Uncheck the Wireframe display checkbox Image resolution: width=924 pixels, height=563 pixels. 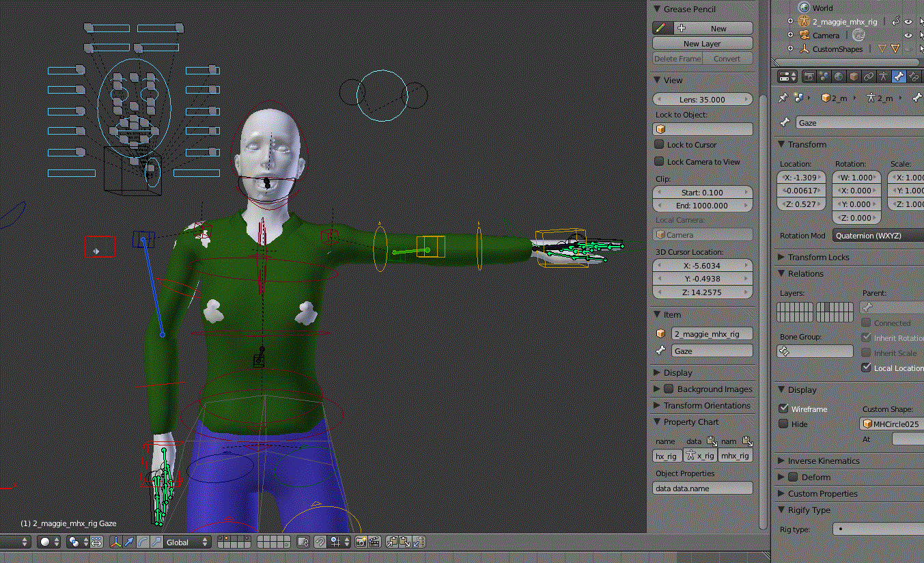(x=783, y=409)
